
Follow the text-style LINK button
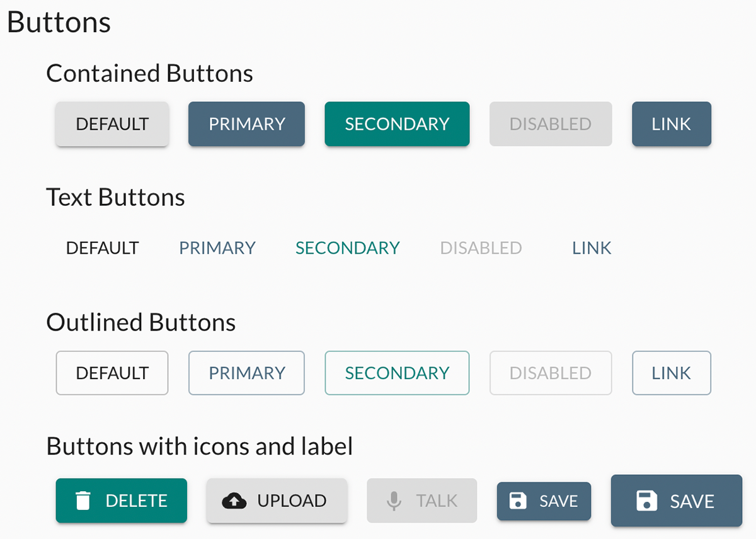click(x=592, y=248)
